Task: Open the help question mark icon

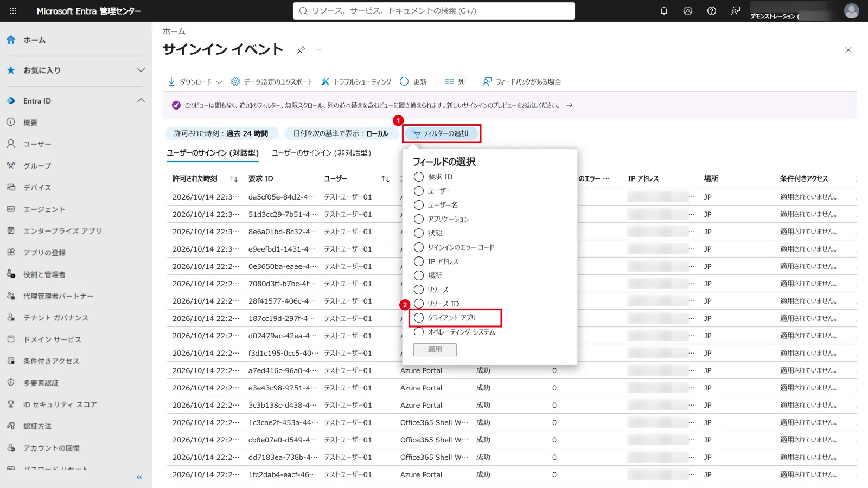Action: 712,11
